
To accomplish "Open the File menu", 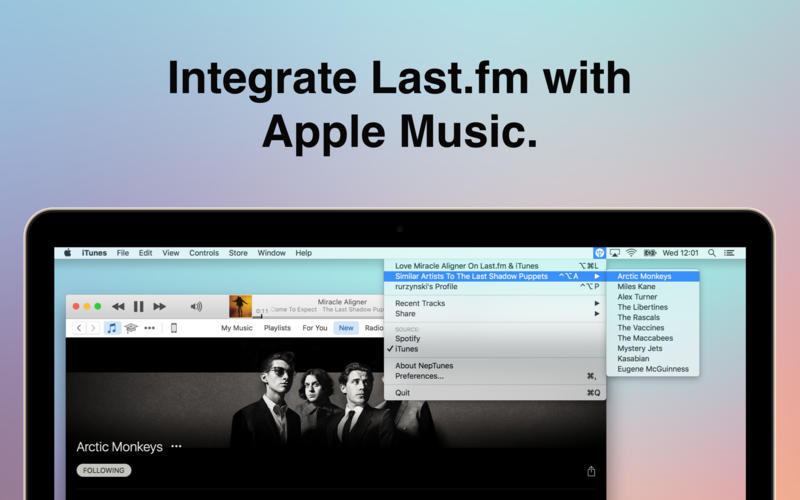I will tap(122, 253).
